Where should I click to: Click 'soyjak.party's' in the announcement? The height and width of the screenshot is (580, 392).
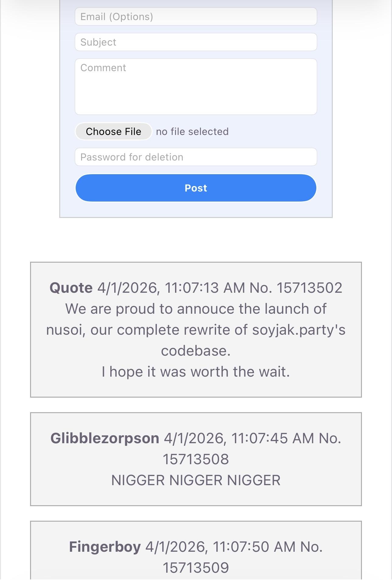[299, 330]
